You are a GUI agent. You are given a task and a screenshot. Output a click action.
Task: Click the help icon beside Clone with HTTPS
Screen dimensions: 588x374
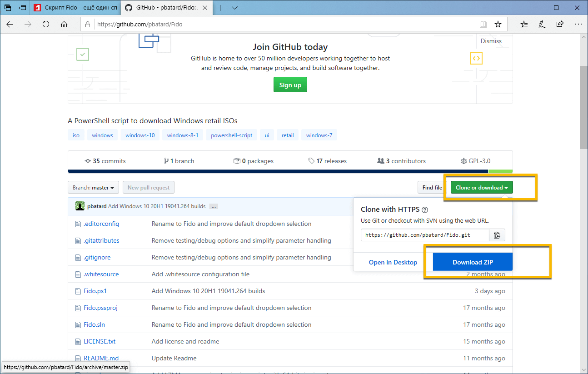(x=425, y=210)
